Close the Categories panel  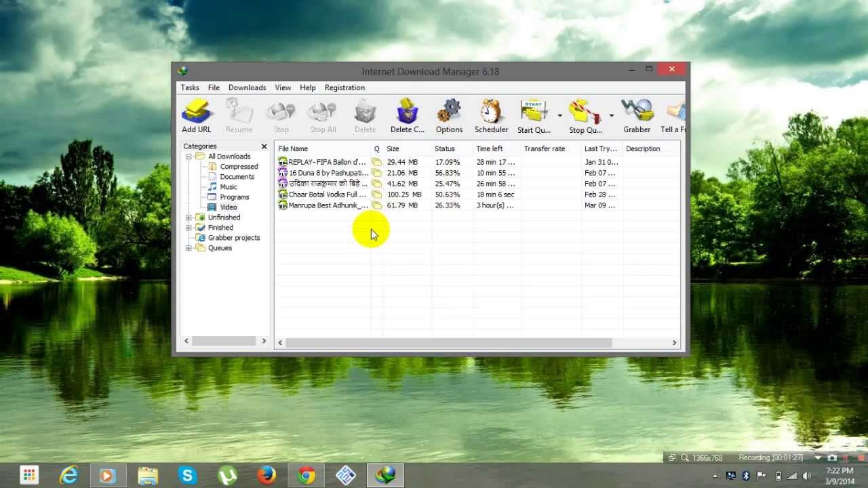click(264, 146)
